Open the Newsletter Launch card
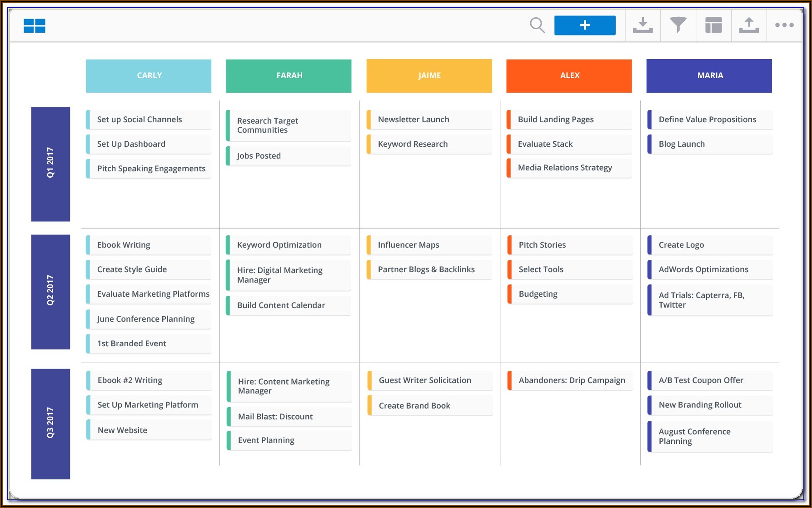Image resolution: width=812 pixels, height=508 pixels. coord(429,120)
